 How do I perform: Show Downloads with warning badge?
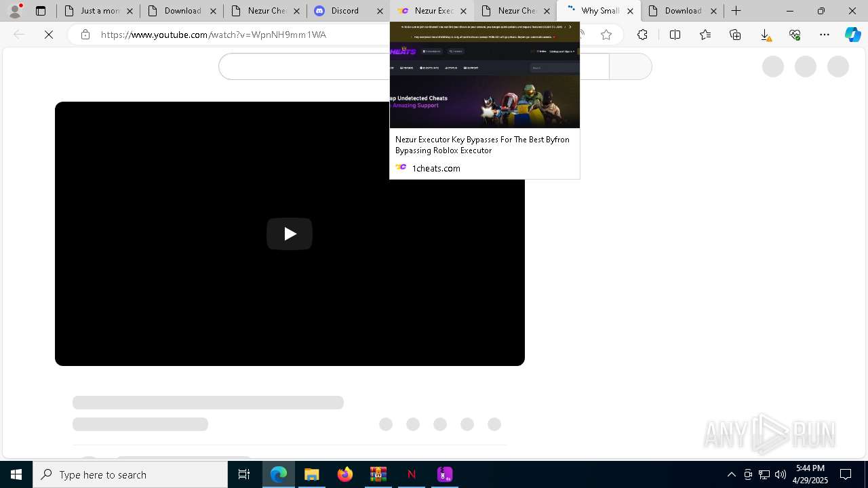765,35
